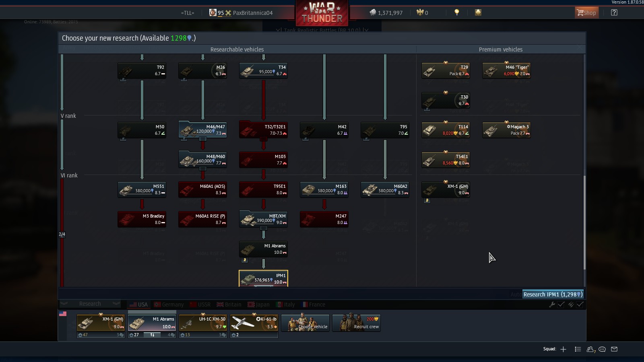Click the Golden Eagles currency icon
The image size is (644, 362).
tap(420, 13)
